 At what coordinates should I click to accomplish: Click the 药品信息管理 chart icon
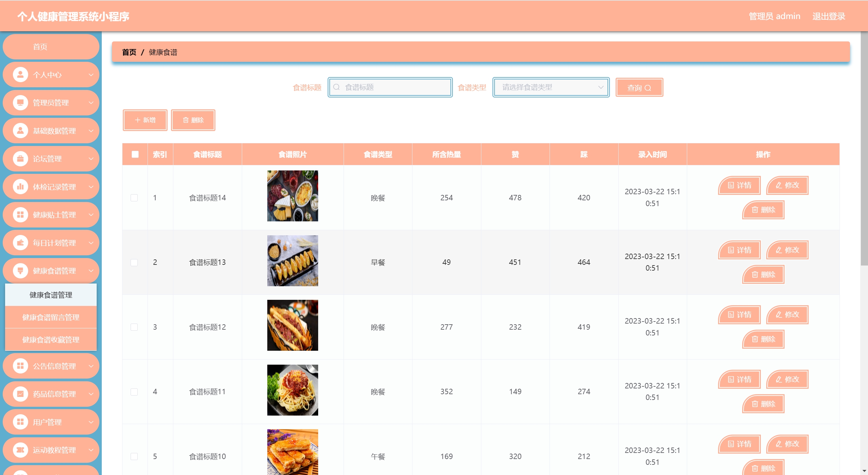20,394
